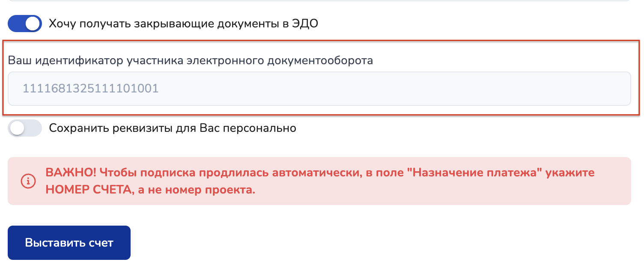Viewport: 644px width, 268px height.
Task: Enable the 'Сохранить реквизиты для Вас персонально' switch
Action: coord(25,128)
